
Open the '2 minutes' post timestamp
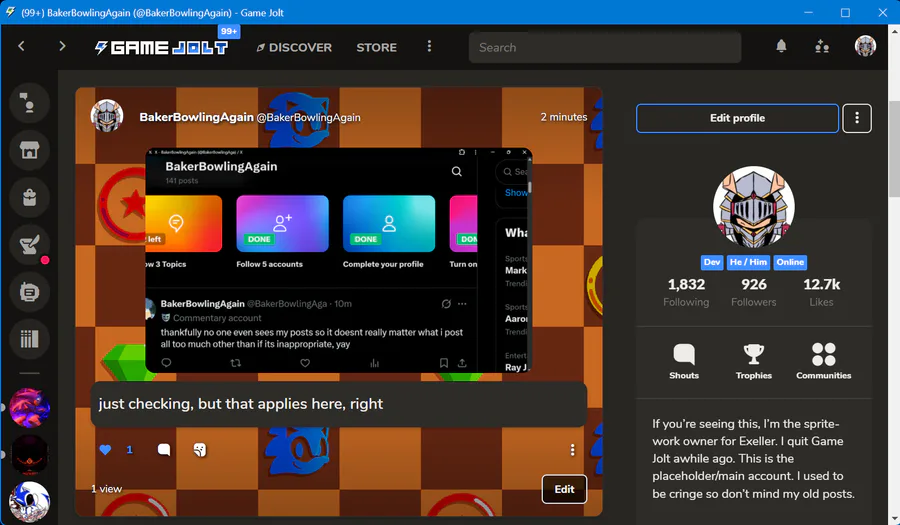click(564, 117)
